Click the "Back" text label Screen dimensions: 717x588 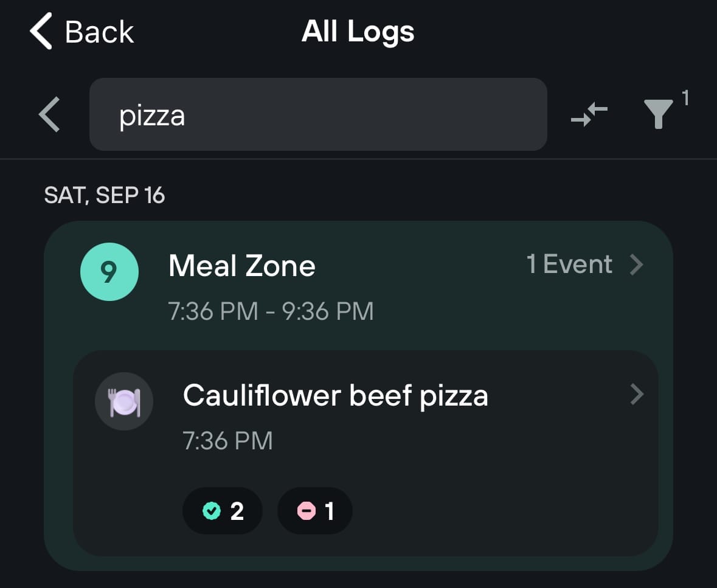99,32
